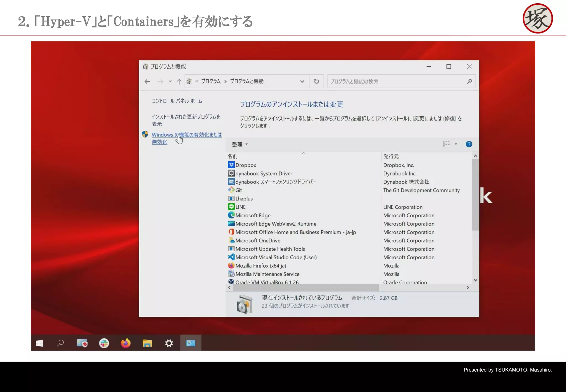Click the Back navigation arrow
This screenshot has height=392, width=566.
[147, 82]
